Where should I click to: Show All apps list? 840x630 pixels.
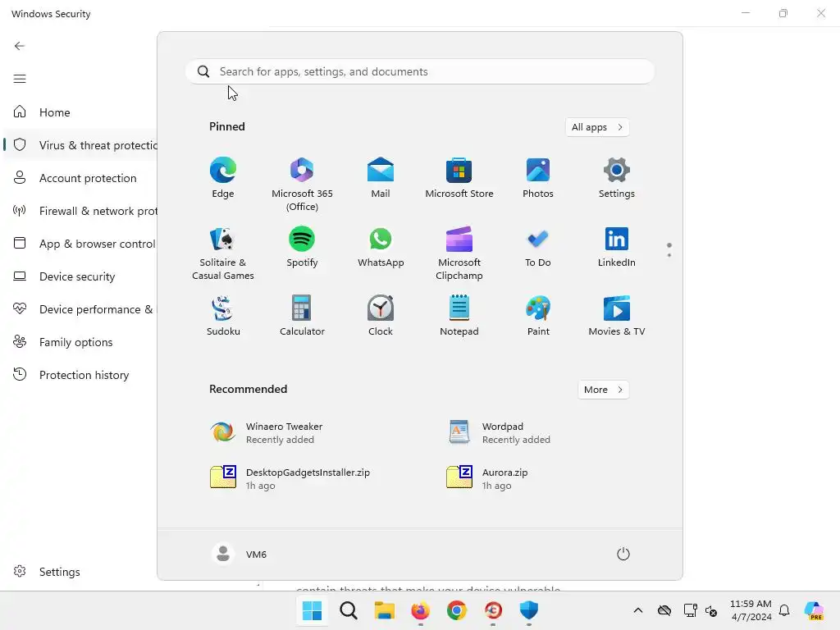[597, 127]
